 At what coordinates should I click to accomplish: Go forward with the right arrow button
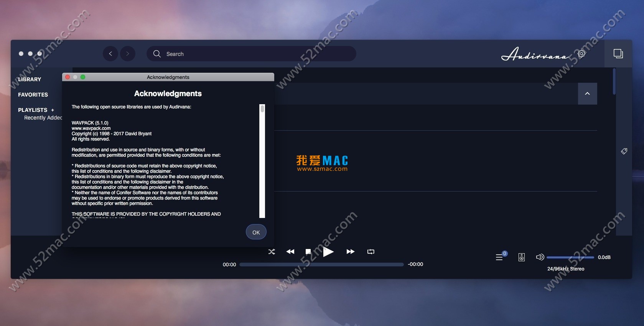[128, 54]
